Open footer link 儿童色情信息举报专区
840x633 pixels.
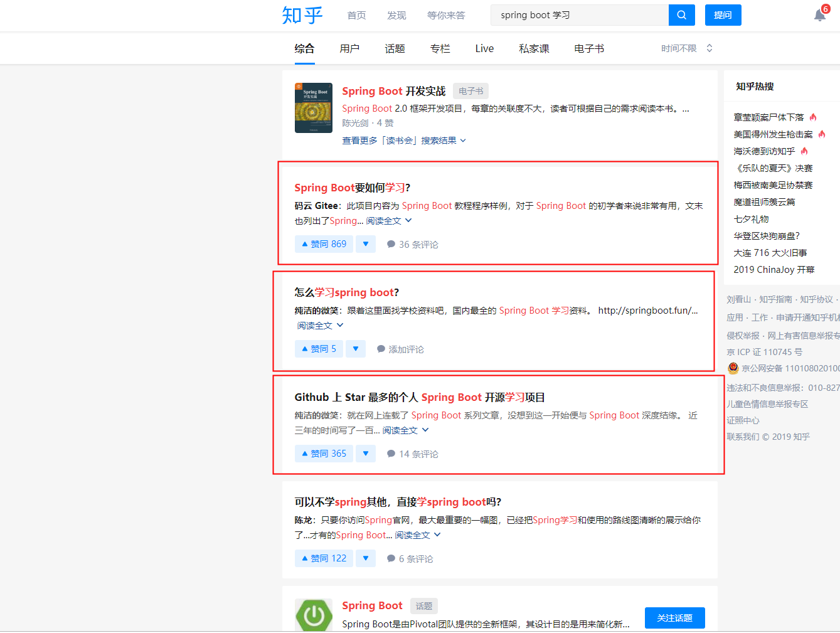(767, 404)
